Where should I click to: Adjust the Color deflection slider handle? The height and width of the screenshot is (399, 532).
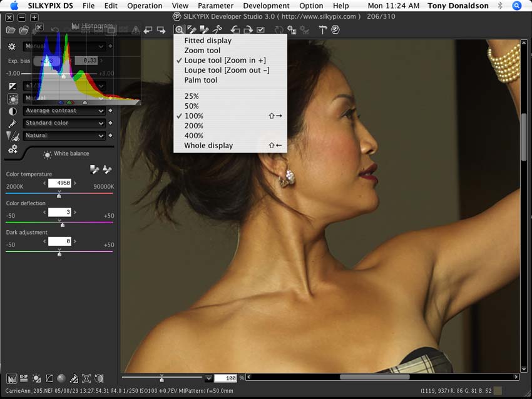62,224
